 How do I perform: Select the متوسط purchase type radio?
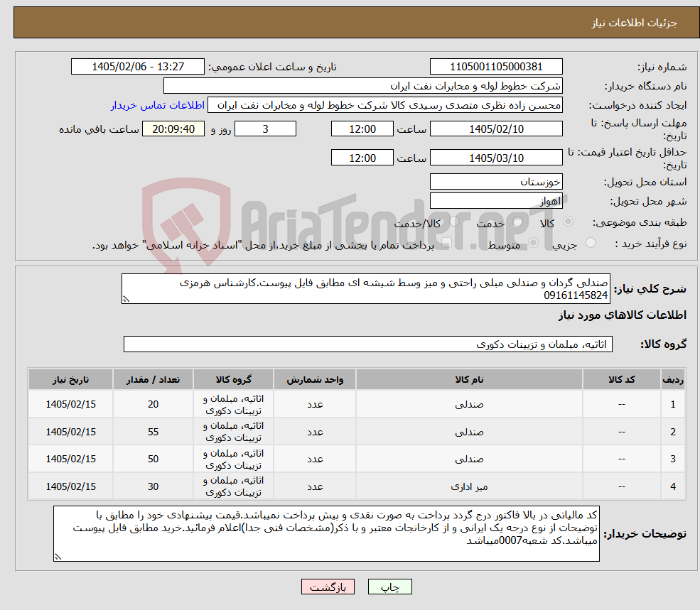pyautogui.click(x=533, y=243)
